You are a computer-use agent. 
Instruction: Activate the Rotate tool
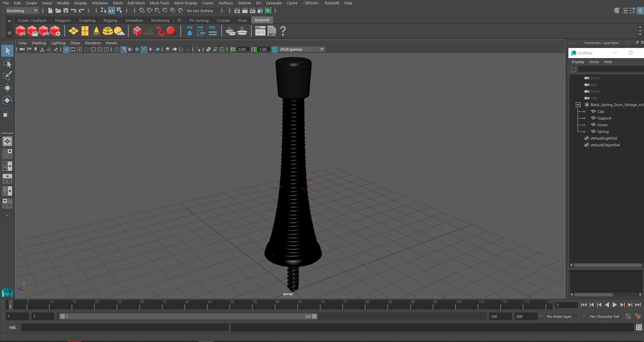click(x=7, y=100)
